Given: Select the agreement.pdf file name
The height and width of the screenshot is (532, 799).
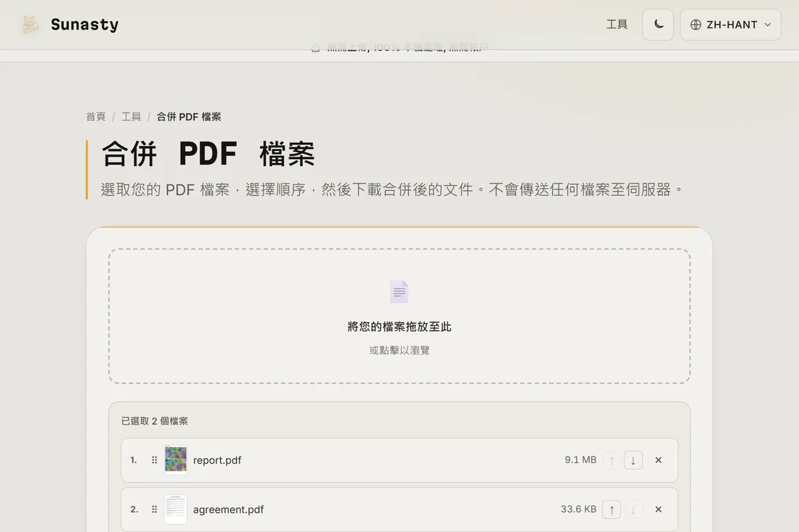Looking at the screenshot, I should [228, 510].
